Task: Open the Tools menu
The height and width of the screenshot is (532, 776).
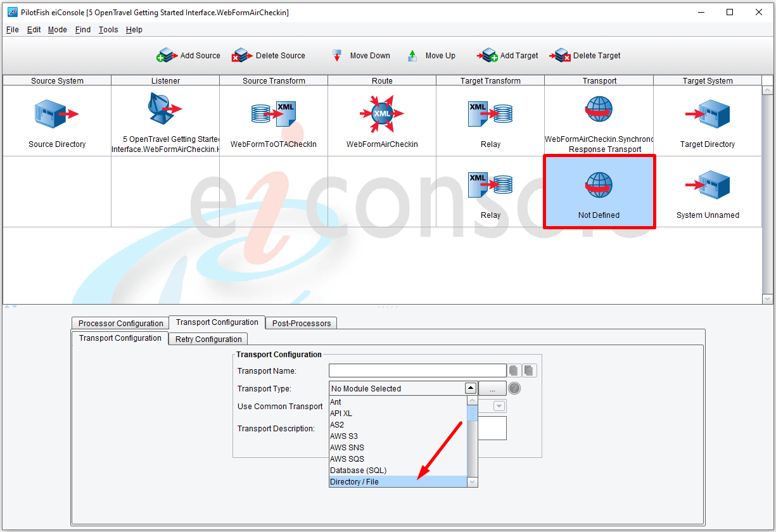Action: click(108, 30)
